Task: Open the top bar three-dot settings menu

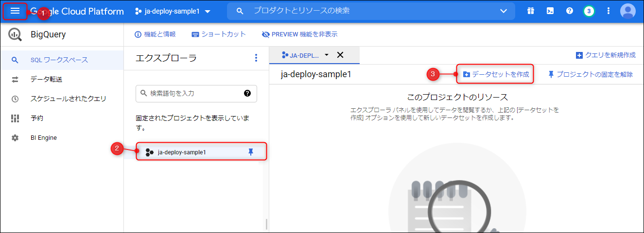Action: 609,11
